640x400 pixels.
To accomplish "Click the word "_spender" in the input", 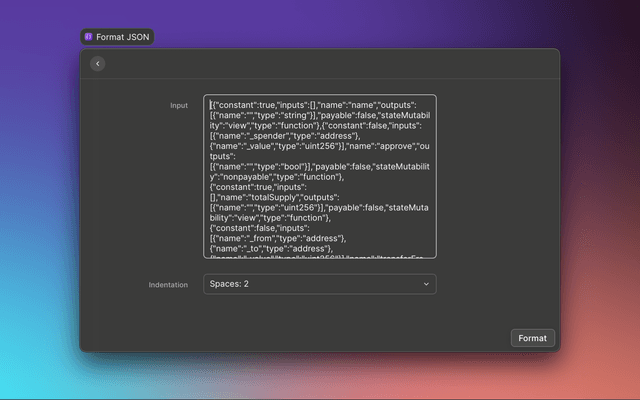I will click(x=266, y=137).
